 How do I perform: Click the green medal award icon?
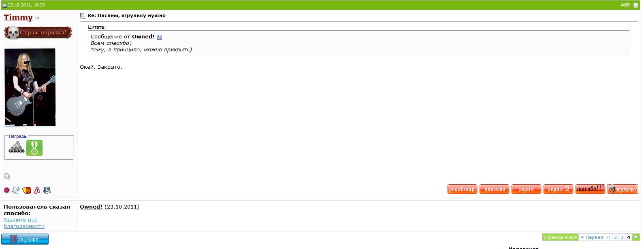click(34, 148)
